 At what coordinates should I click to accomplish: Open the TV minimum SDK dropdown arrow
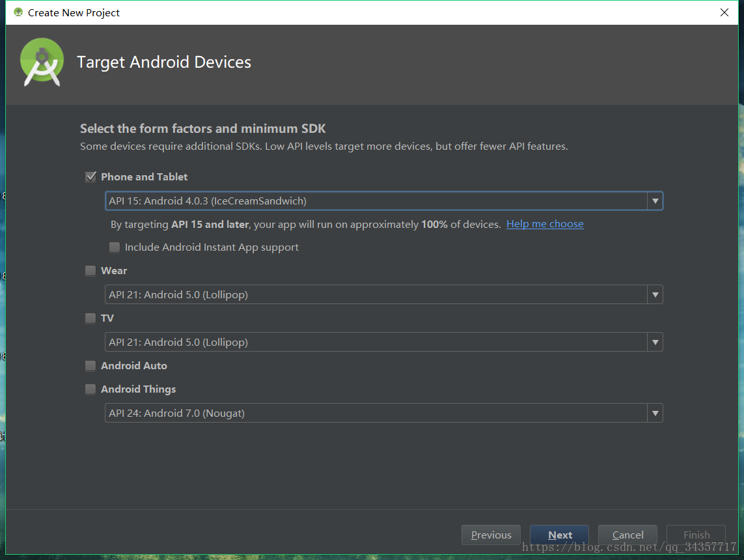point(655,342)
